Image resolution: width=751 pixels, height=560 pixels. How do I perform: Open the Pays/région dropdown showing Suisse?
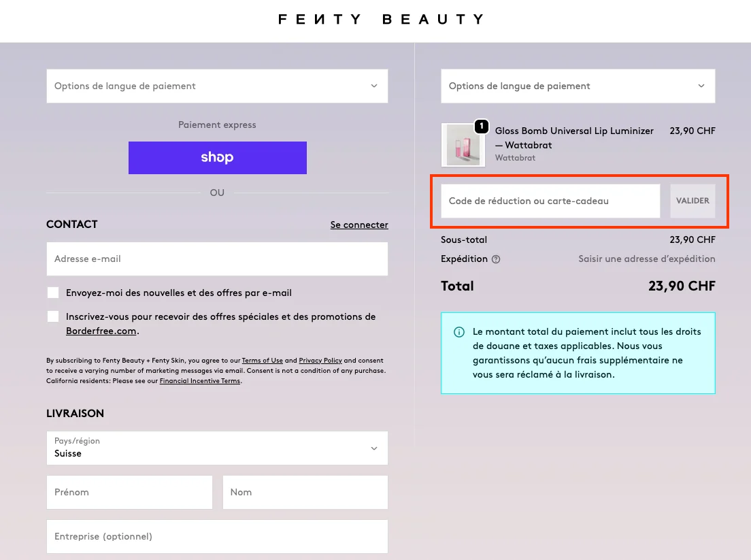tap(217, 448)
